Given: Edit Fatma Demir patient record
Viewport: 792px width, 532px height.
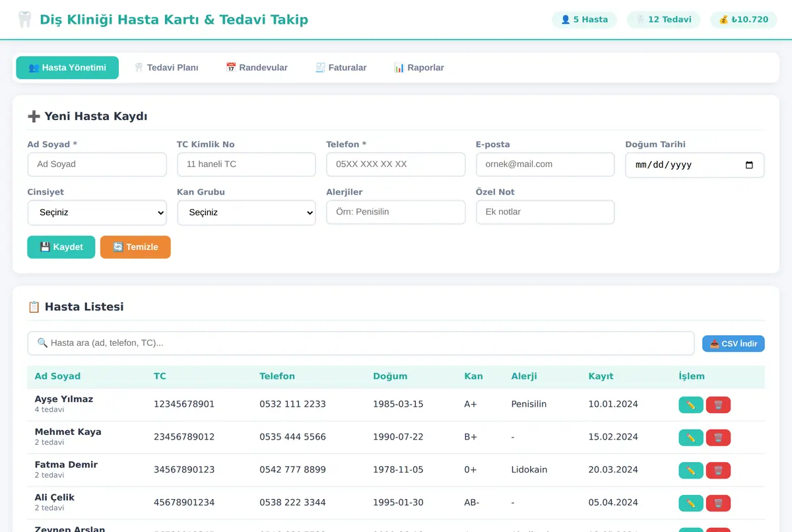Looking at the screenshot, I should [x=691, y=470].
